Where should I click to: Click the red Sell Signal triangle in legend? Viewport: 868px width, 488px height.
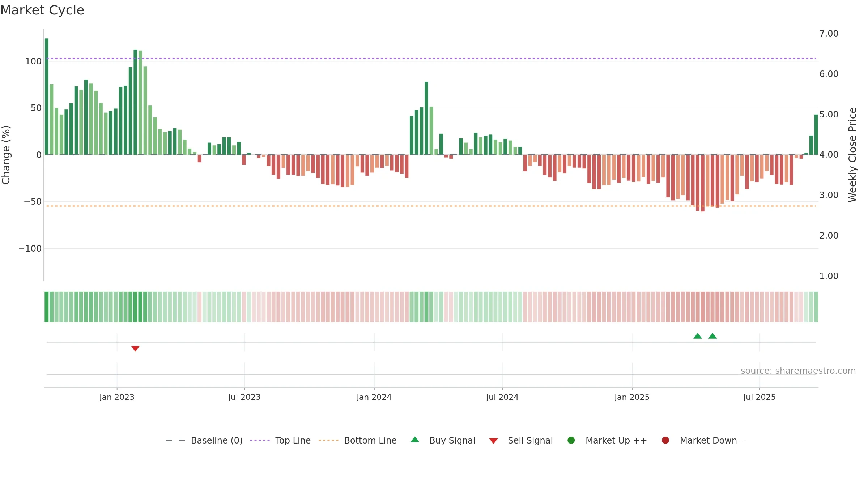point(493,441)
